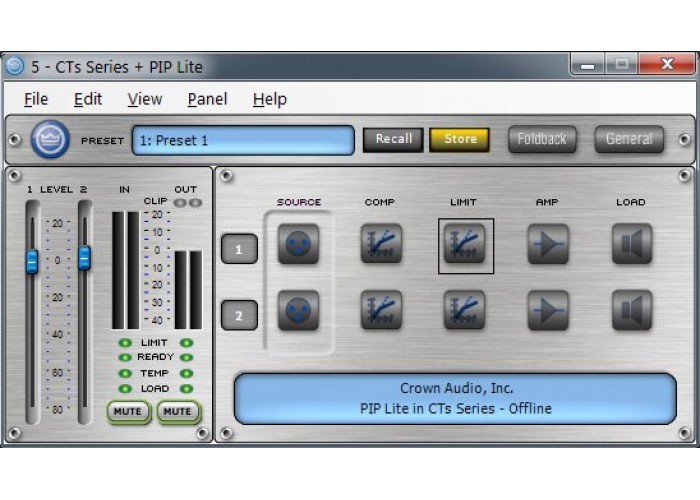Open the General panel
The image size is (700, 500).
(629, 140)
